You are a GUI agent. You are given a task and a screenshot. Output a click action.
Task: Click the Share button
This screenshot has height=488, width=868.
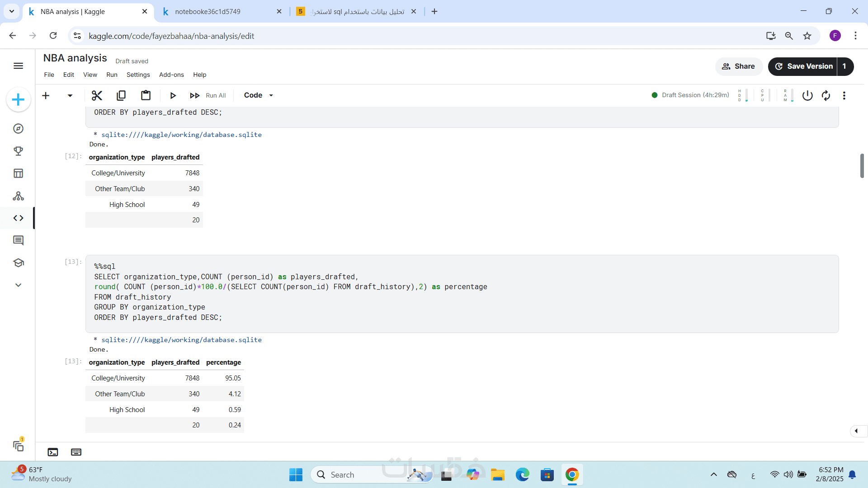point(739,66)
